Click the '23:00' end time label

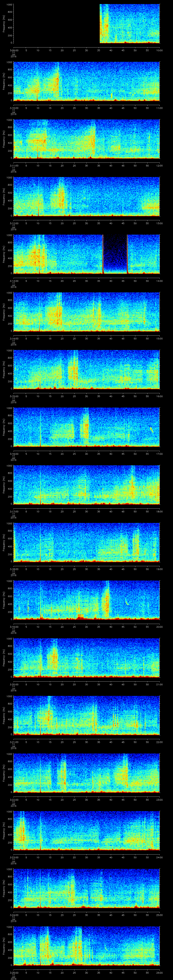pos(160,800)
